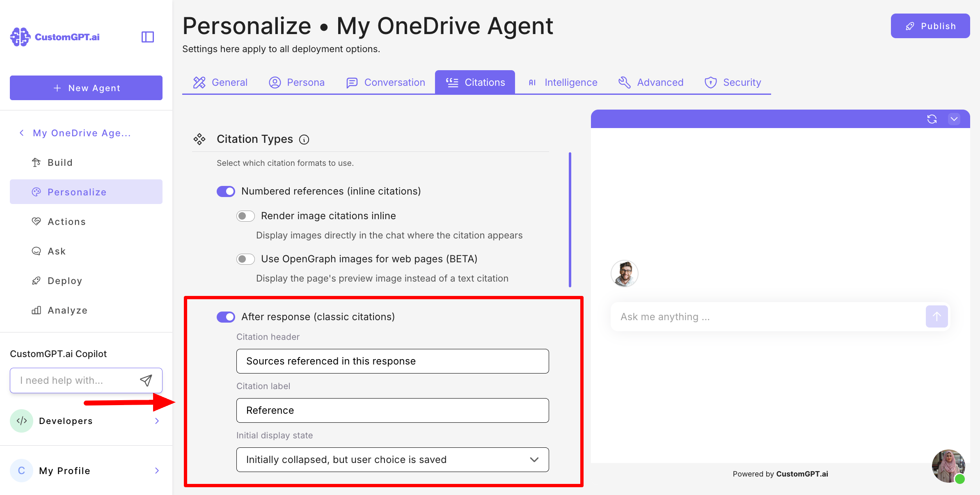Open the Analyze section in sidebar

(x=67, y=310)
